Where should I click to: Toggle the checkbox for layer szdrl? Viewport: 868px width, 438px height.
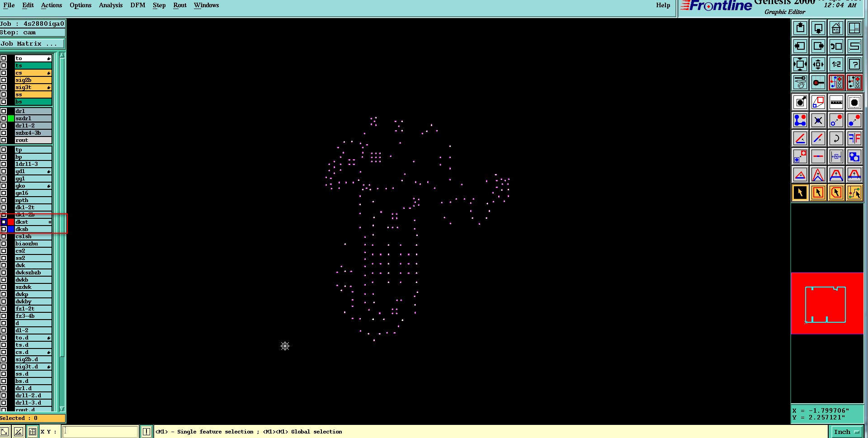[4, 118]
